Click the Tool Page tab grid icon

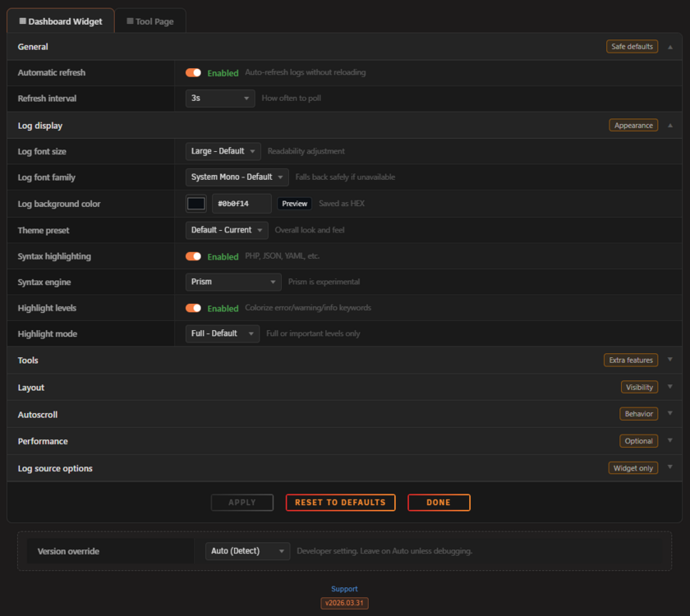tap(130, 21)
